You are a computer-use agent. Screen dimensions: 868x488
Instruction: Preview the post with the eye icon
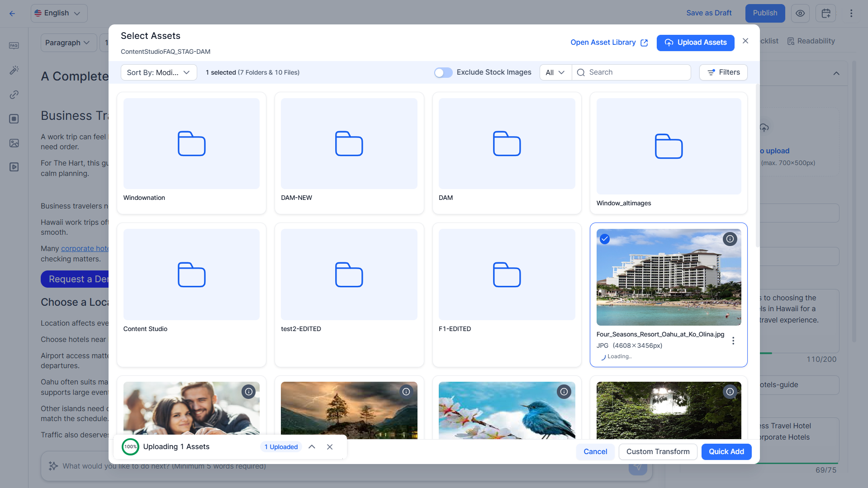800,13
